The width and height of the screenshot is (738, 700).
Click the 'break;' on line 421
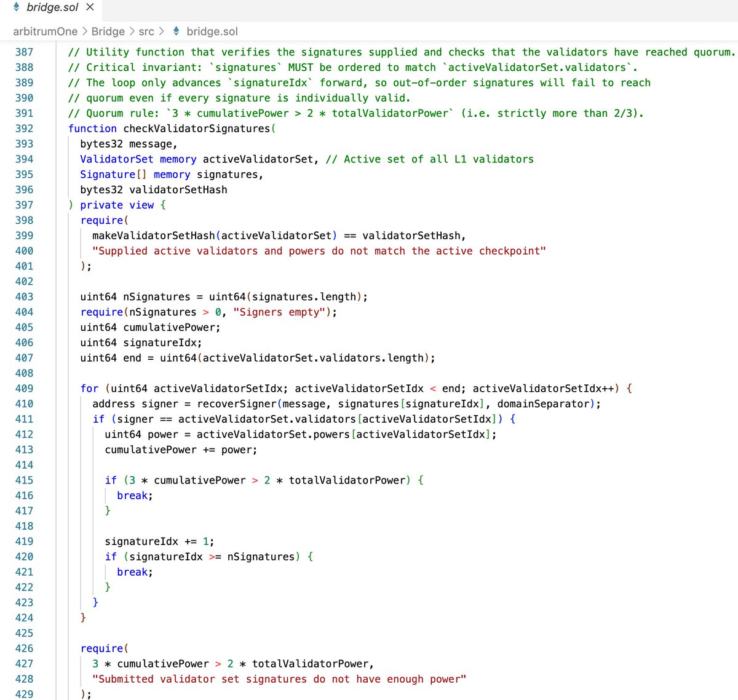135,572
